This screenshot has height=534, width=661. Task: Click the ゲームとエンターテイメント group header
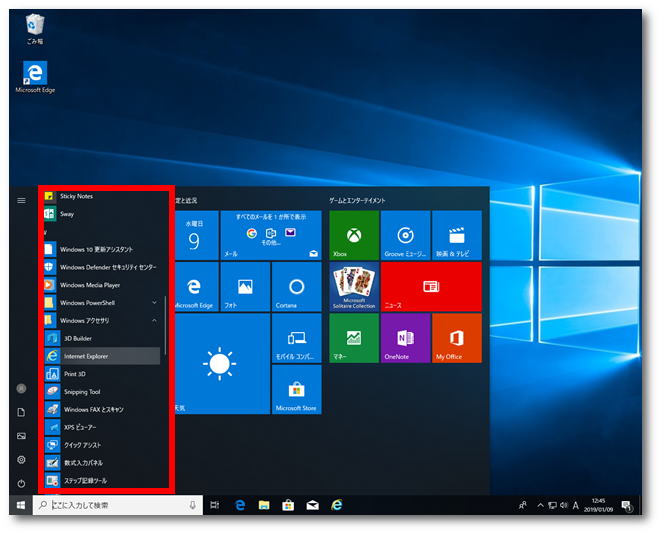pos(357,201)
